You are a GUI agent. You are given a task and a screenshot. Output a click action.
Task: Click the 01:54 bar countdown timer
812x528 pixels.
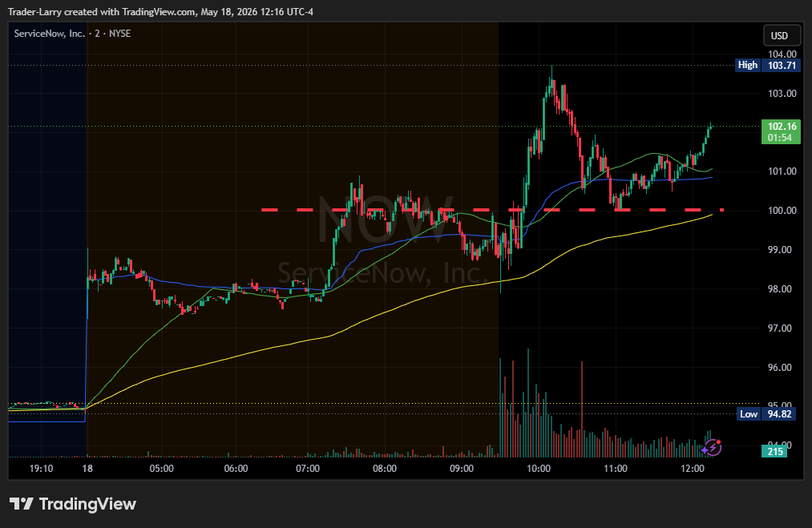tap(780, 138)
